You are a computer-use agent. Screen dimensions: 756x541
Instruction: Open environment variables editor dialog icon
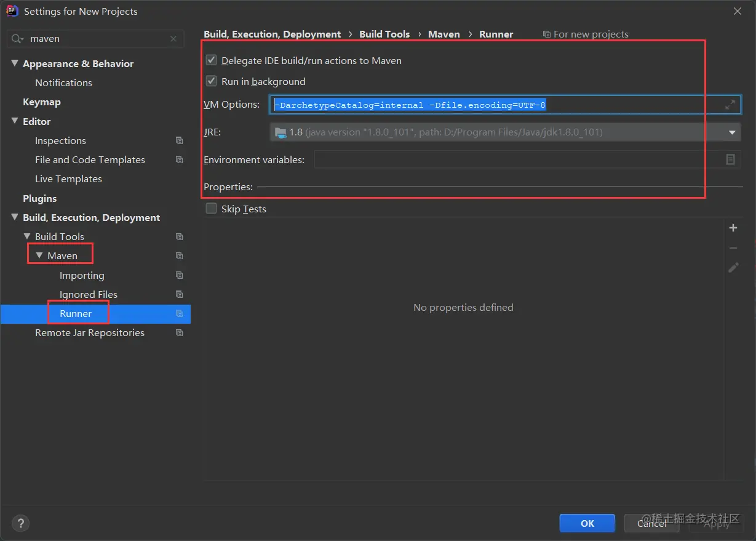pos(730,160)
